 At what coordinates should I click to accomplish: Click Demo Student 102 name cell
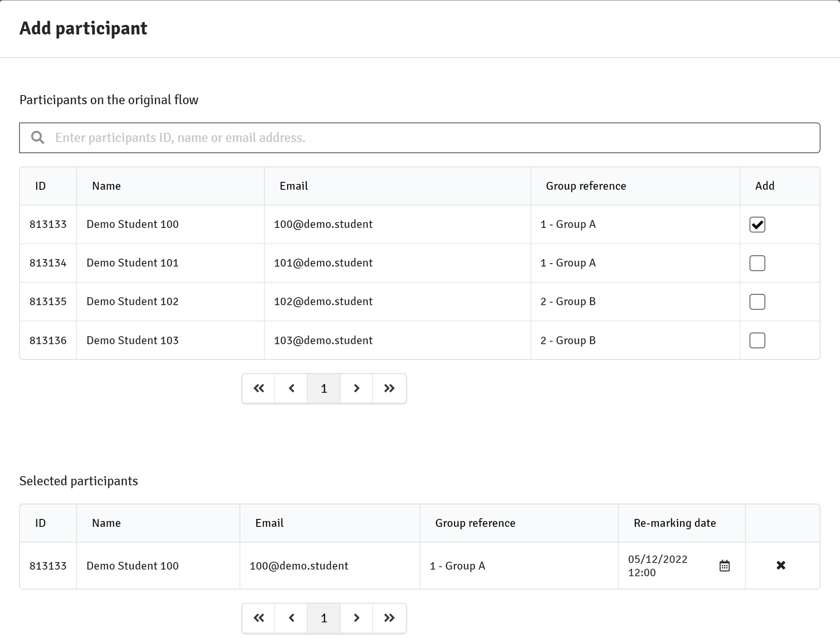(x=170, y=302)
